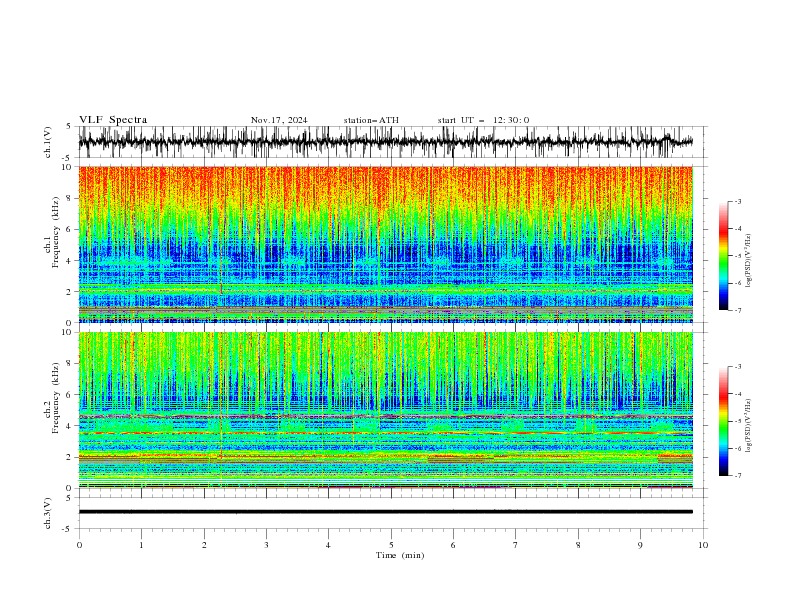The width and height of the screenshot is (792, 612).
Task: Click the '5' tick on the time axis
Action: pos(391,545)
